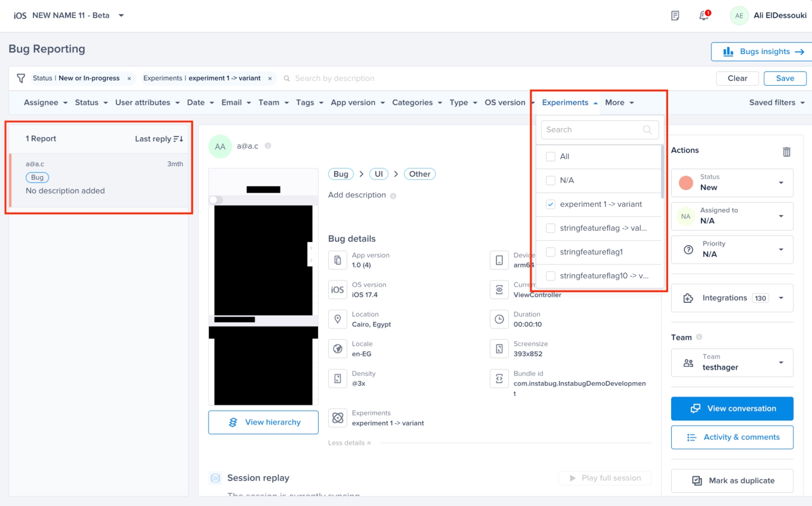This screenshot has height=506, width=812.
Task: Click the trash delete icon in Actions
Action: click(787, 152)
